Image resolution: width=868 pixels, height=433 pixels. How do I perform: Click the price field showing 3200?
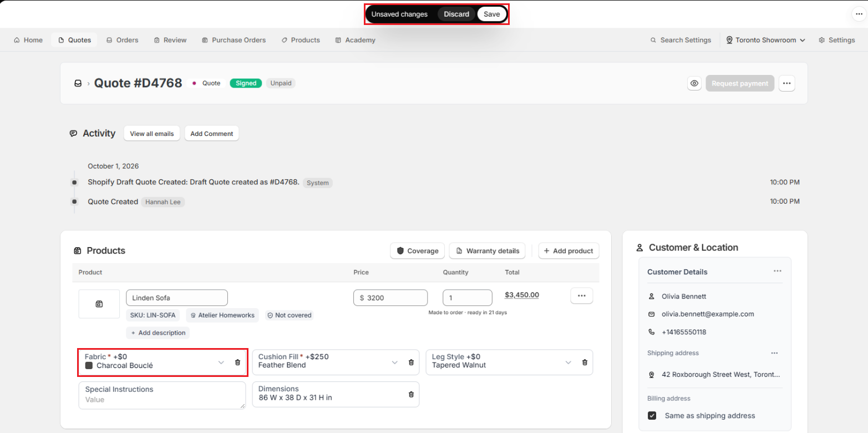click(390, 298)
